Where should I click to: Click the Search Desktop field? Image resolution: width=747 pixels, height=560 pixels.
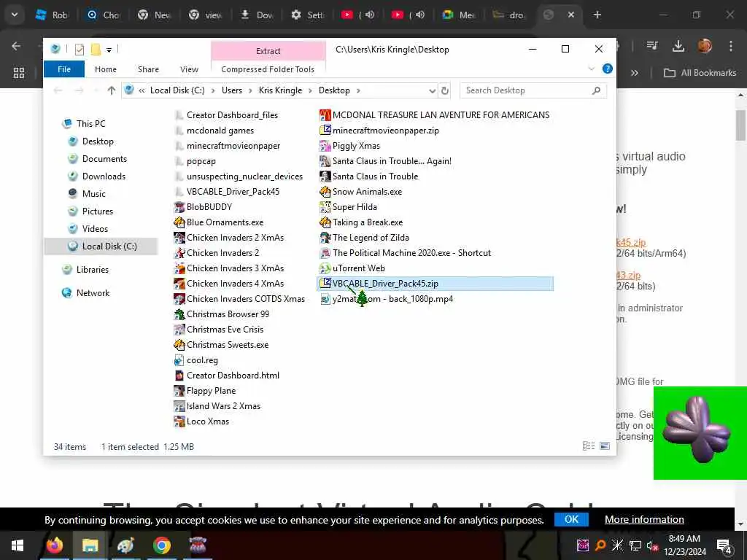pos(533,90)
